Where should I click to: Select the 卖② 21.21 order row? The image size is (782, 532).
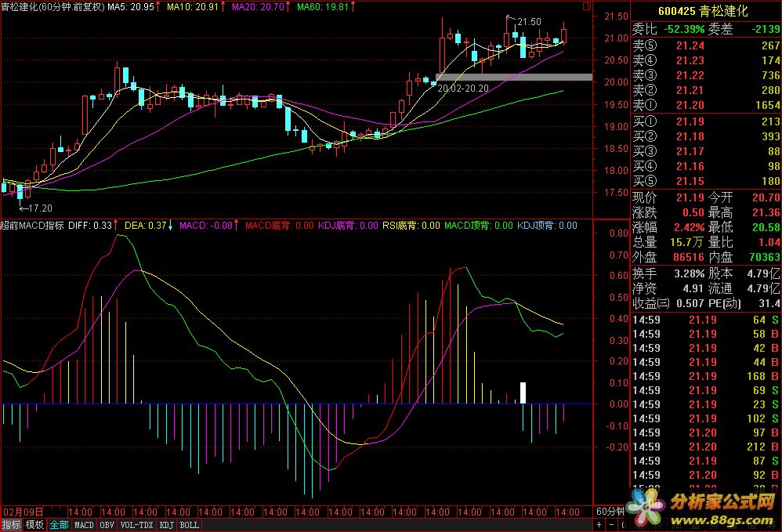(x=706, y=90)
